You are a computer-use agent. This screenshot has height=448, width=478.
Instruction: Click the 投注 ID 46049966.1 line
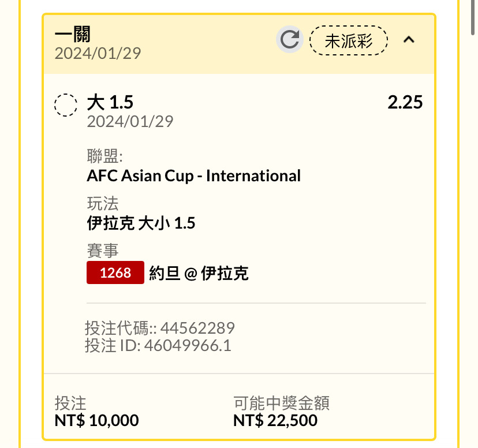point(158,346)
